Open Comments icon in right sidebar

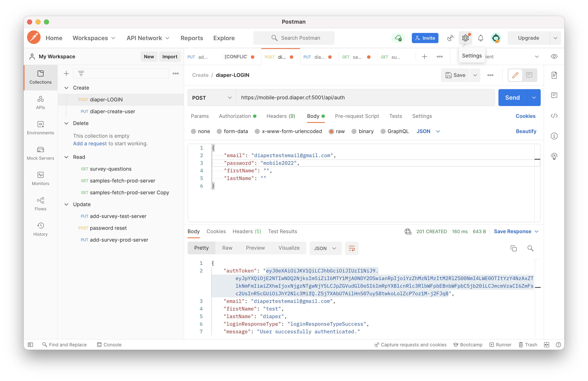click(554, 95)
